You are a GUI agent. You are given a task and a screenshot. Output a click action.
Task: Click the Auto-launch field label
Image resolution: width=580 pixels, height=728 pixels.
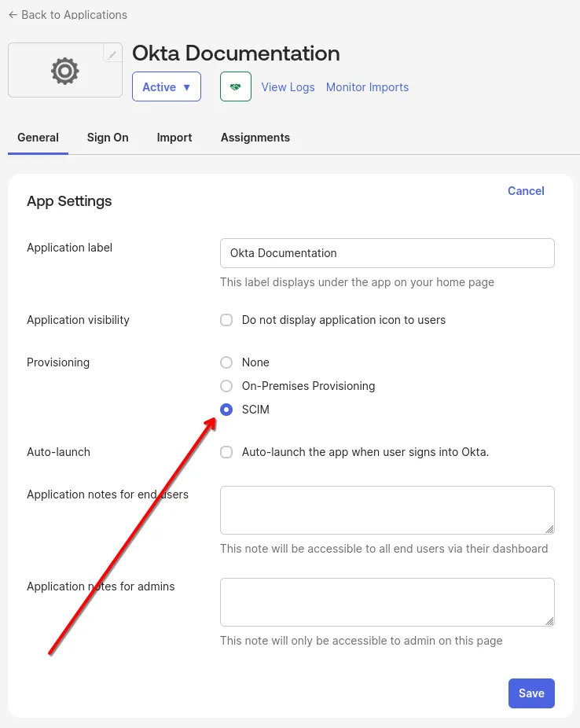coord(58,452)
